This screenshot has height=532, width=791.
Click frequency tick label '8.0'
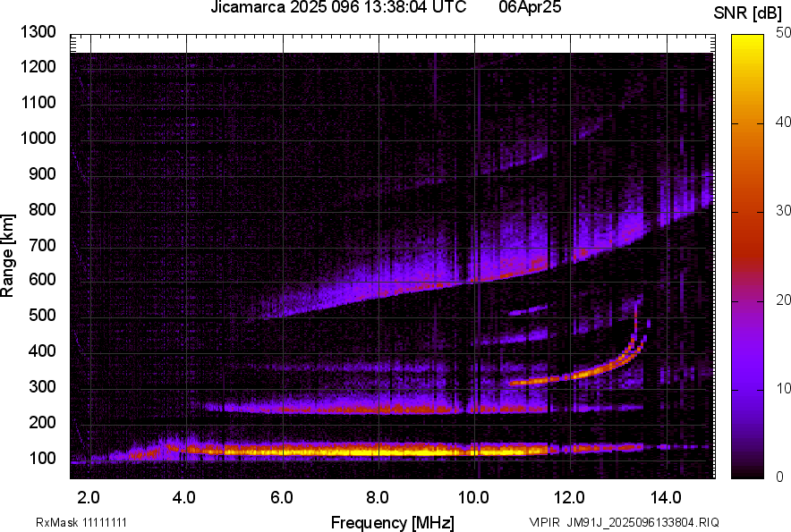click(x=378, y=498)
